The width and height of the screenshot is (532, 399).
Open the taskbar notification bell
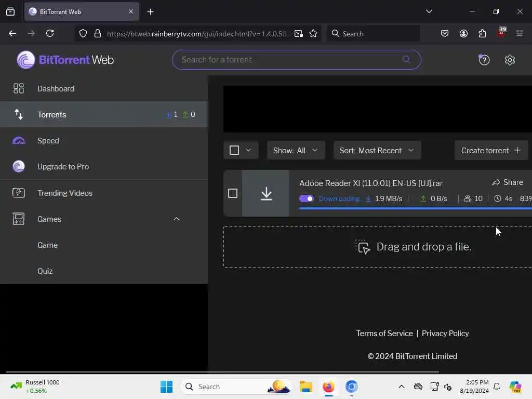point(496,387)
